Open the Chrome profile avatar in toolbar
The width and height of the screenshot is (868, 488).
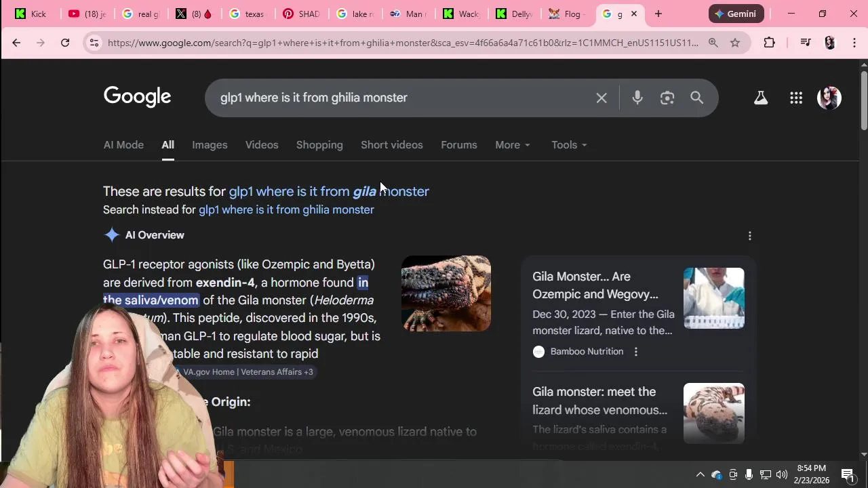coord(830,43)
